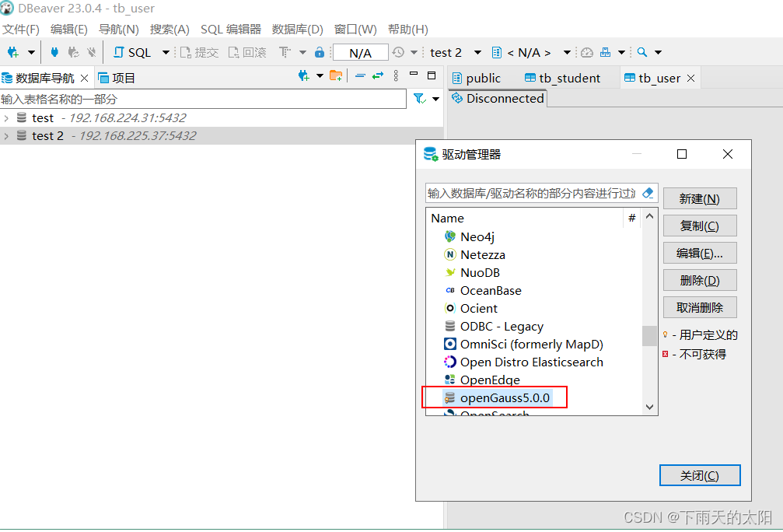The width and height of the screenshot is (783, 532).
Task: Select the Neo4j driver entry
Action: (x=469, y=236)
